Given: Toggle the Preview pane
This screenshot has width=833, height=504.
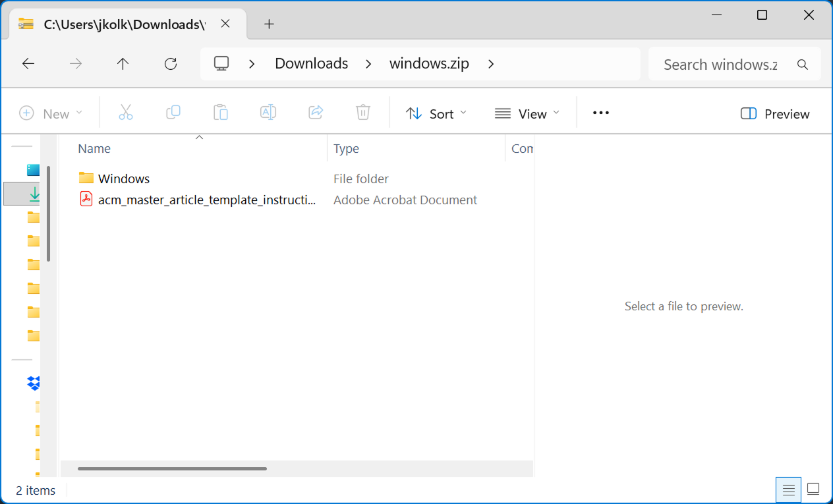Looking at the screenshot, I should coord(775,114).
